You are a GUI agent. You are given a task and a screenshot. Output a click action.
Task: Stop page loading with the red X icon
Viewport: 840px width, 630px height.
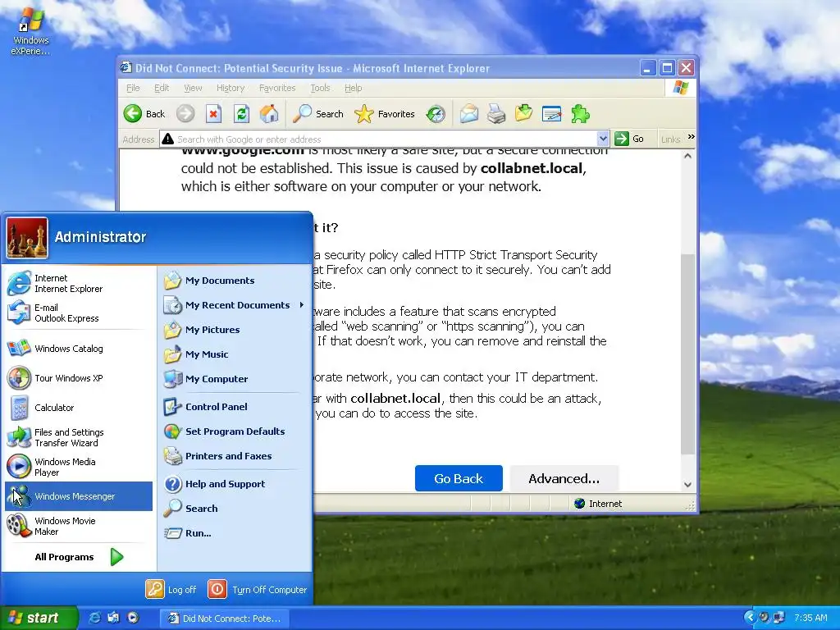[x=214, y=113]
